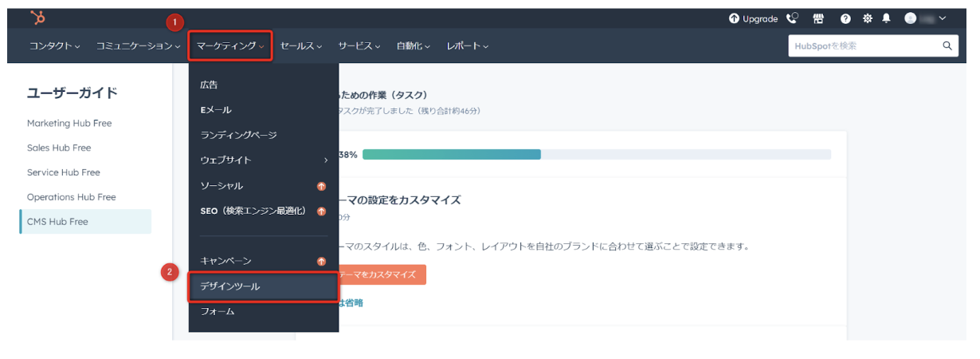This screenshot has width=980, height=359.
Task: Open the セールス dropdown menu
Action: [301, 46]
